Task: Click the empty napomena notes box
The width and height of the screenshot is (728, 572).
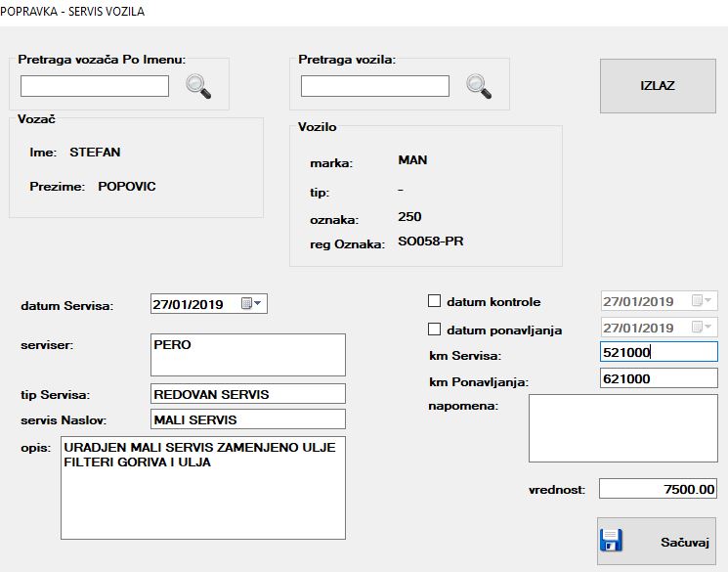Action: tap(622, 428)
